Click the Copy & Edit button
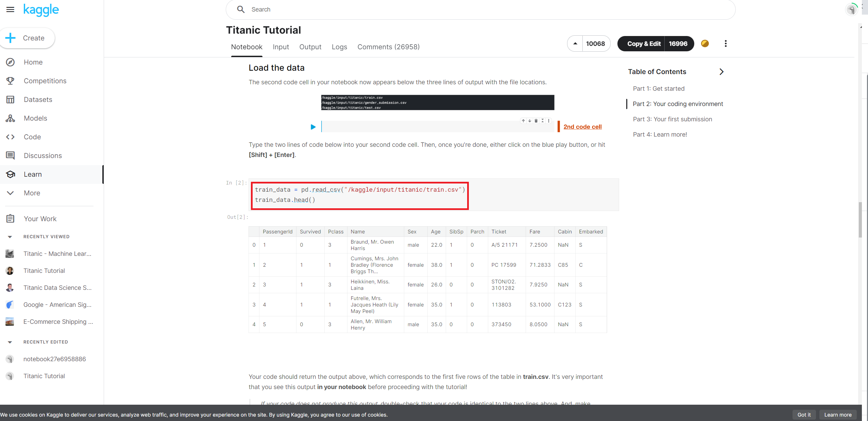The width and height of the screenshot is (868, 421). [643, 43]
